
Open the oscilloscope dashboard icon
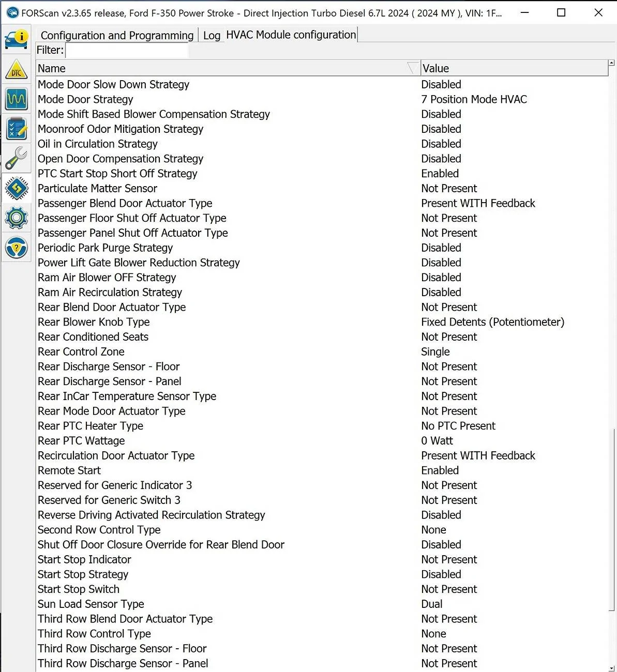pos(17,99)
